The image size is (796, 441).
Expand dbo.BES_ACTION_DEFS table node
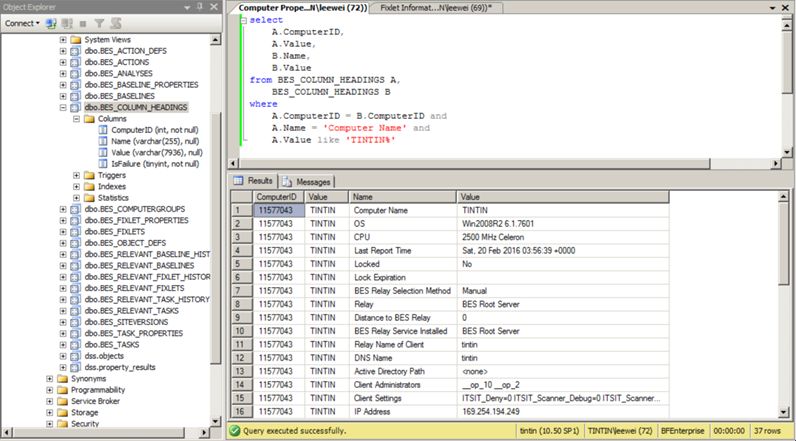click(x=63, y=51)
